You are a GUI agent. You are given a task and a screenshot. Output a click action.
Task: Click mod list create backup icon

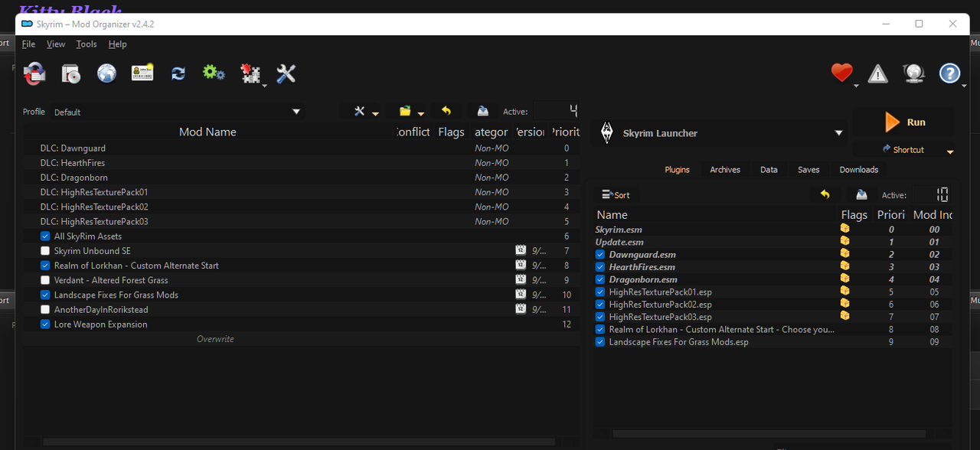point(482,112)
